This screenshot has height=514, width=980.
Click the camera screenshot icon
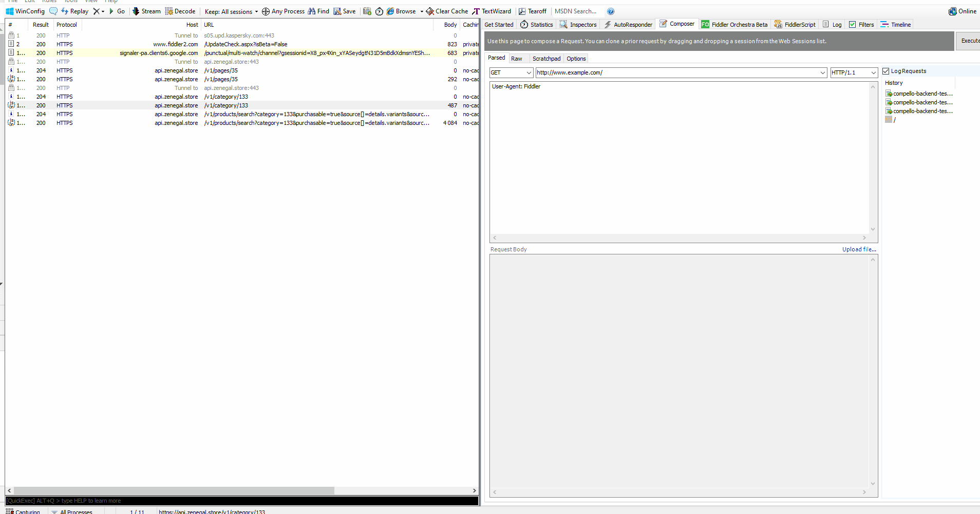click(x=367, y=11)
